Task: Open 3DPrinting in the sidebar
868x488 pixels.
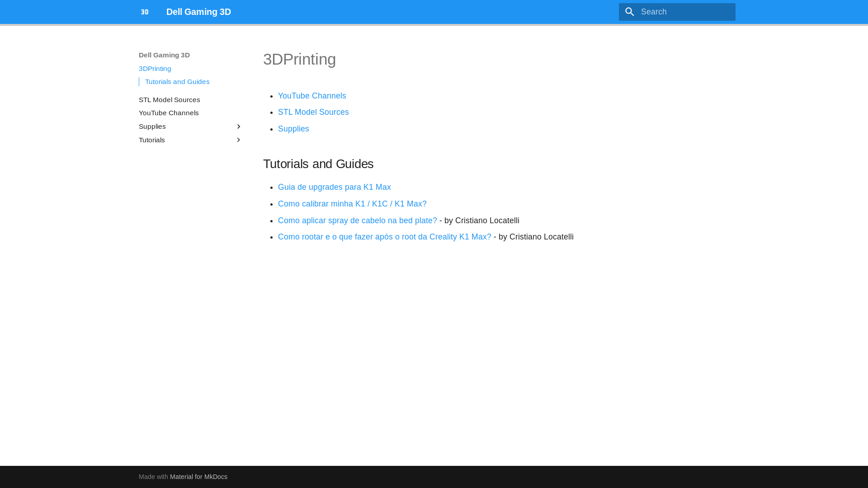Action: point(155,69)
